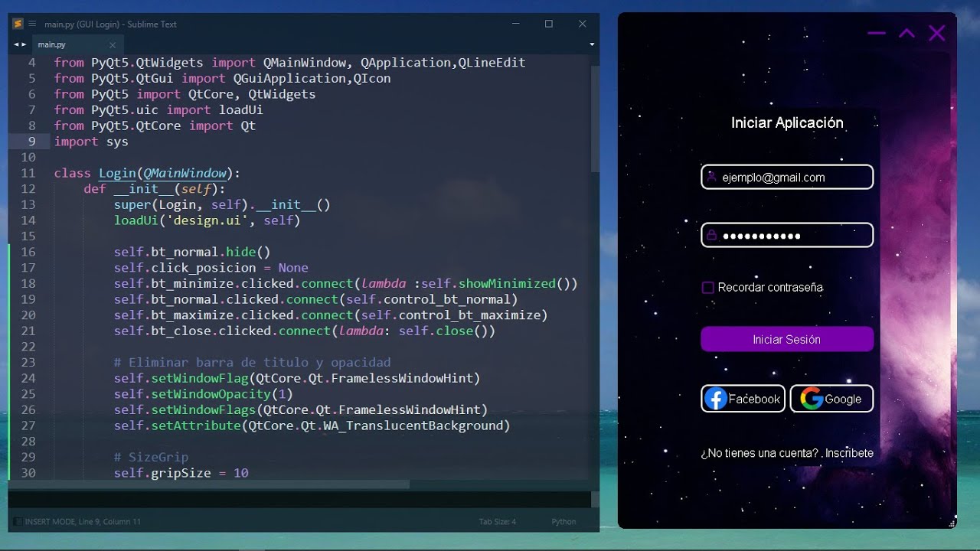
Task: Click the self.setWindowOpacity(1) line
Action: 204,394
